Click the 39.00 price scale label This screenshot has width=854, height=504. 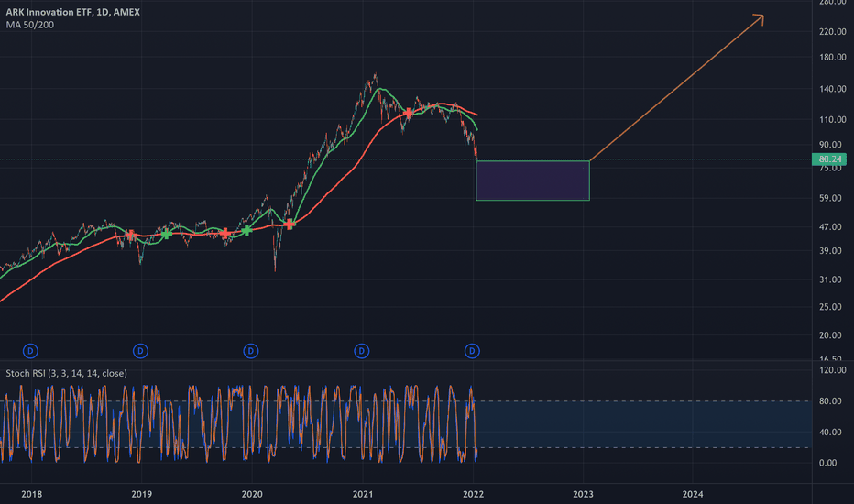tap(830, 251)
